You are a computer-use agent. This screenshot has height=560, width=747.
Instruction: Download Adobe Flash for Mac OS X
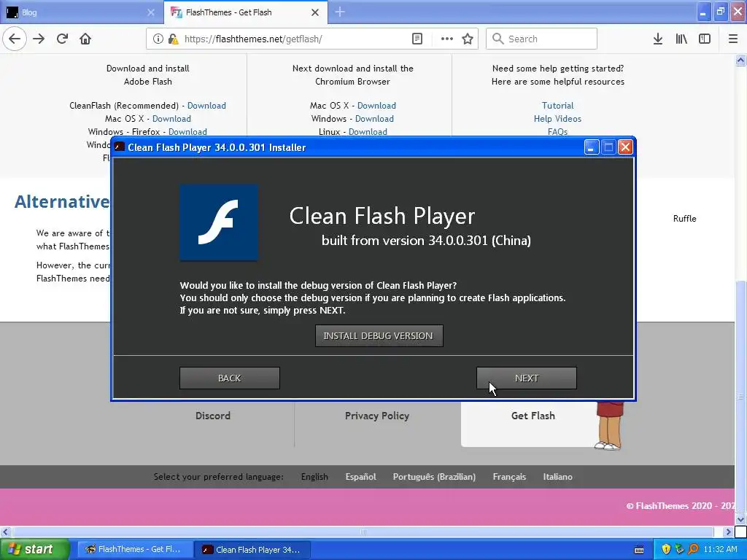pyautogui.click(x=171, y=119)
